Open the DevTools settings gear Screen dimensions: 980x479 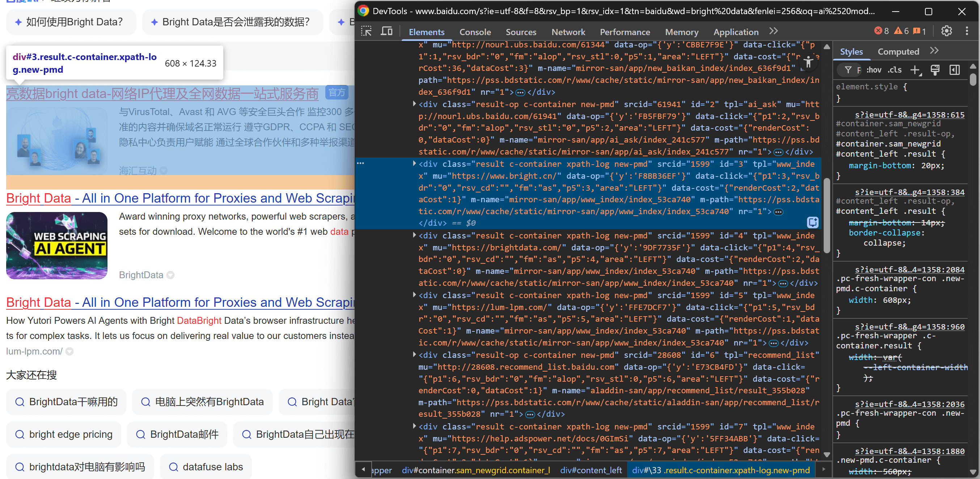[946, 31]
